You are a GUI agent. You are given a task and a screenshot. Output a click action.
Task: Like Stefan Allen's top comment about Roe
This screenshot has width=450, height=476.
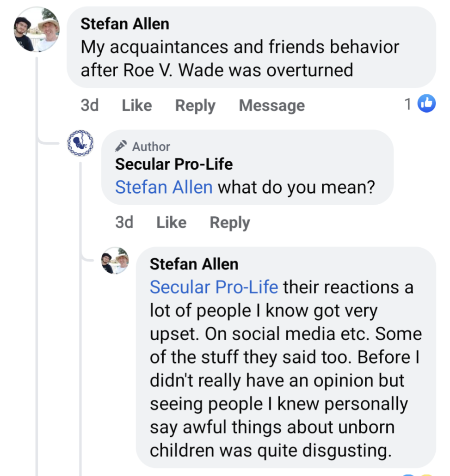(x=137, y=105)
